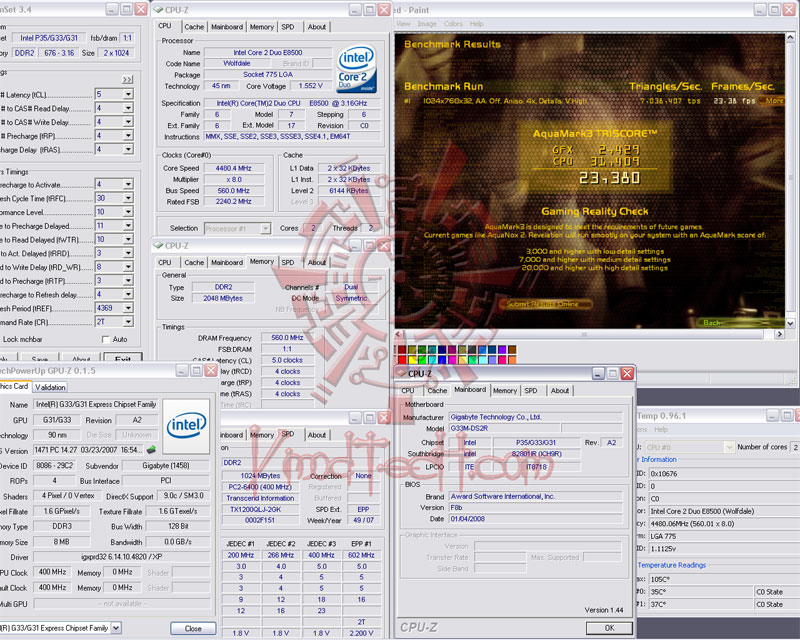The image size is (800, 640).
Task: Click the GPU-Z driver version field
Action: pos(121,557)
